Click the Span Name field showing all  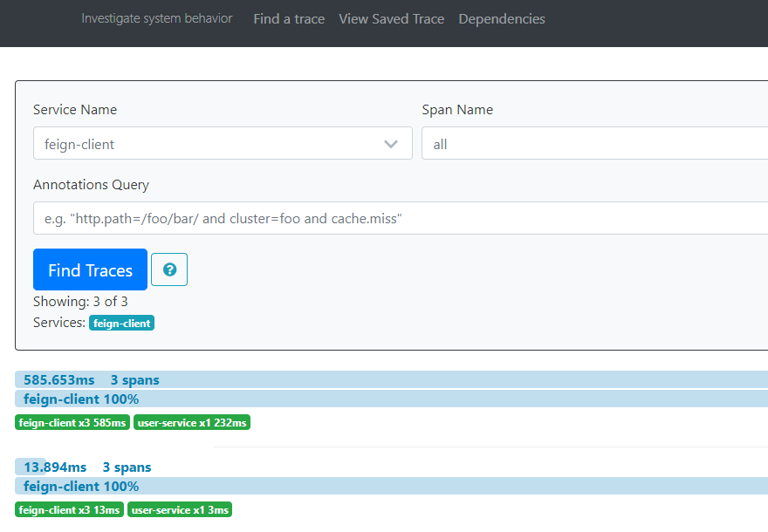click(594, 143)
